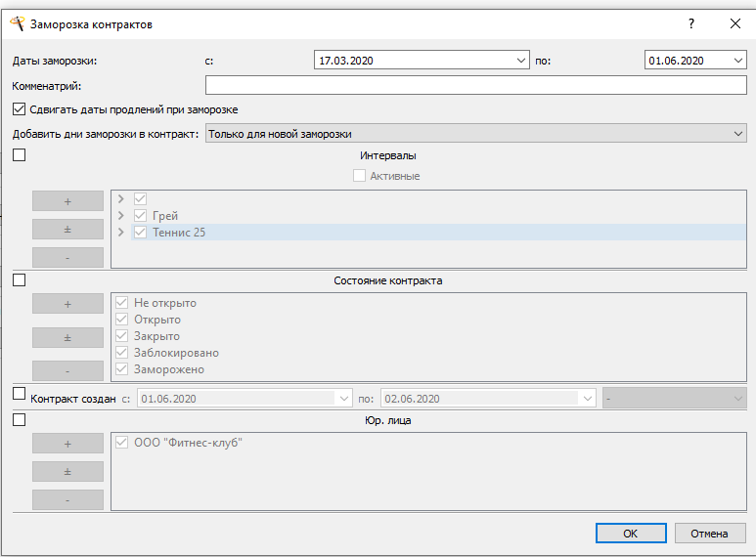The image size is (756, 557).
Task: Close the Заморозка контрактов dialog
Action: pos(735,23)
